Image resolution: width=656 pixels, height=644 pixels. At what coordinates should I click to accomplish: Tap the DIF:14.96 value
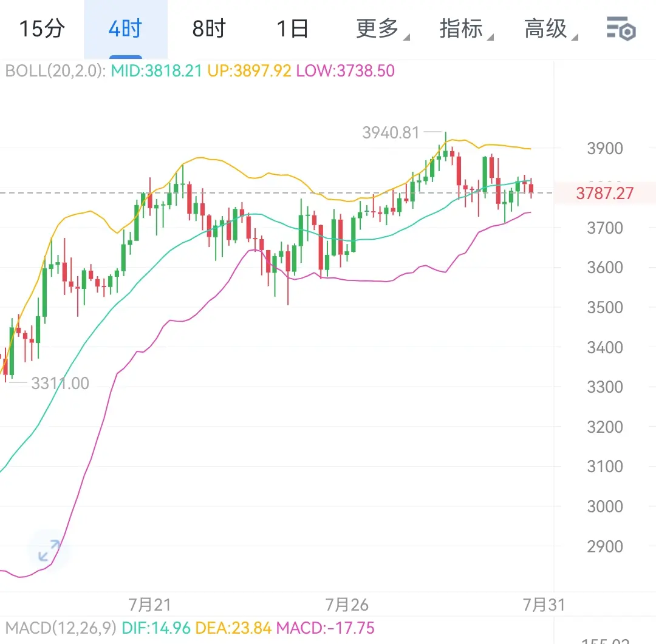156,628
